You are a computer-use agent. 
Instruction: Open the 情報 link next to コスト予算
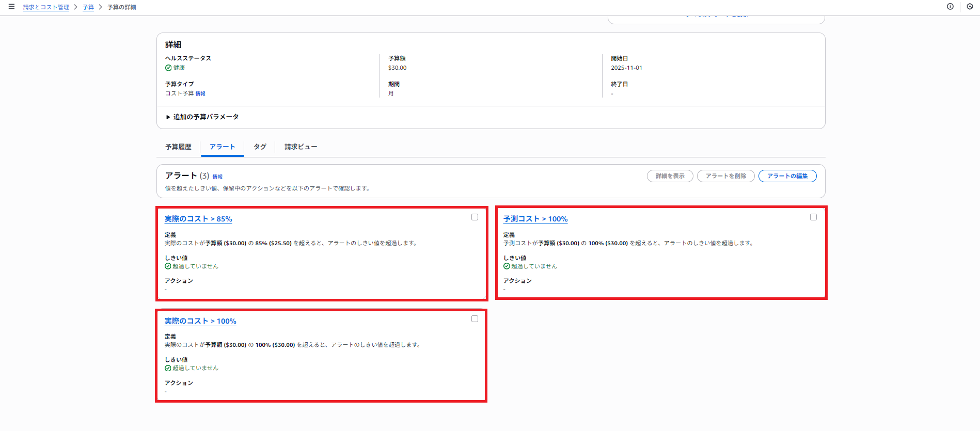pos(200,94)
